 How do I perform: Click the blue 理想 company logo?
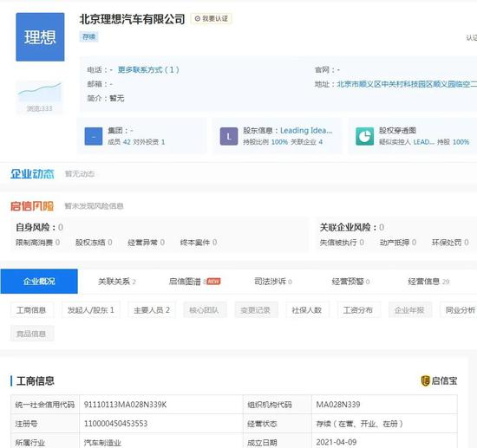pos(40,36)
